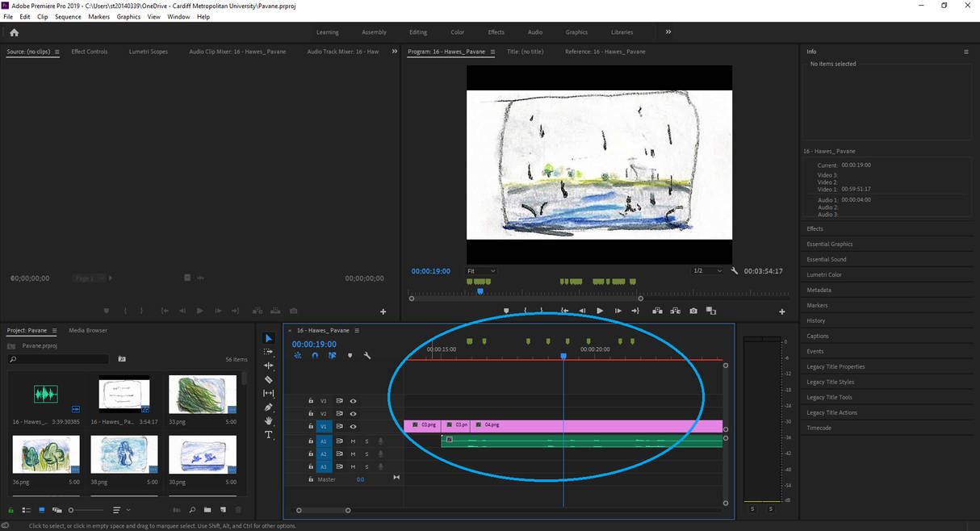Pick the Hand tool
The width and height of the screenshot is (980, 531).
pyautogui.click(x=269, y=420)
